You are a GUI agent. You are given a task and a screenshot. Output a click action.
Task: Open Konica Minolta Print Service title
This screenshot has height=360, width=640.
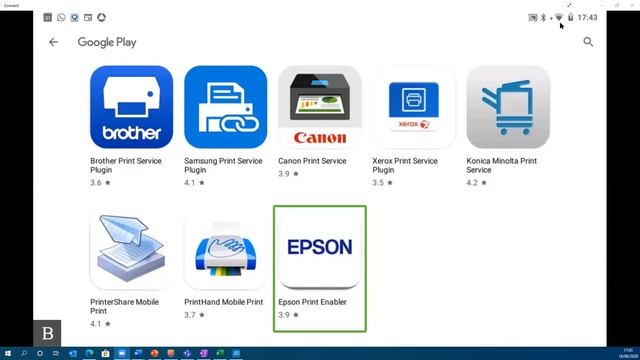[x=502, y=165]
